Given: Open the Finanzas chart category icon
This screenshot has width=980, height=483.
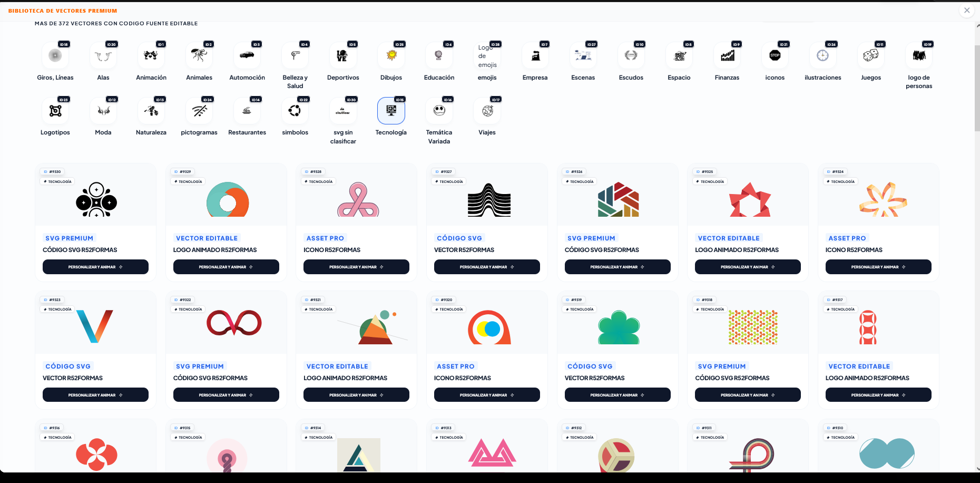Looking at the screenshot, I should pyautogui.click(x=727, y=55).
